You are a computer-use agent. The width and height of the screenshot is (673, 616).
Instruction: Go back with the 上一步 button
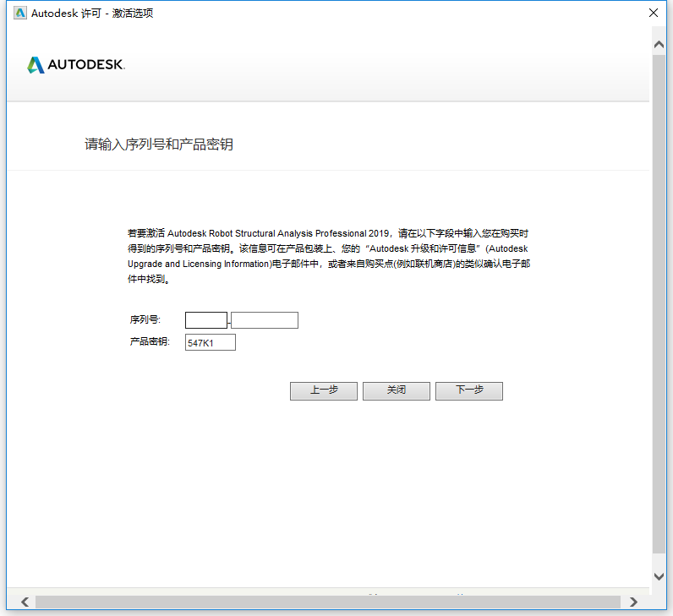(x=324, y=390)
